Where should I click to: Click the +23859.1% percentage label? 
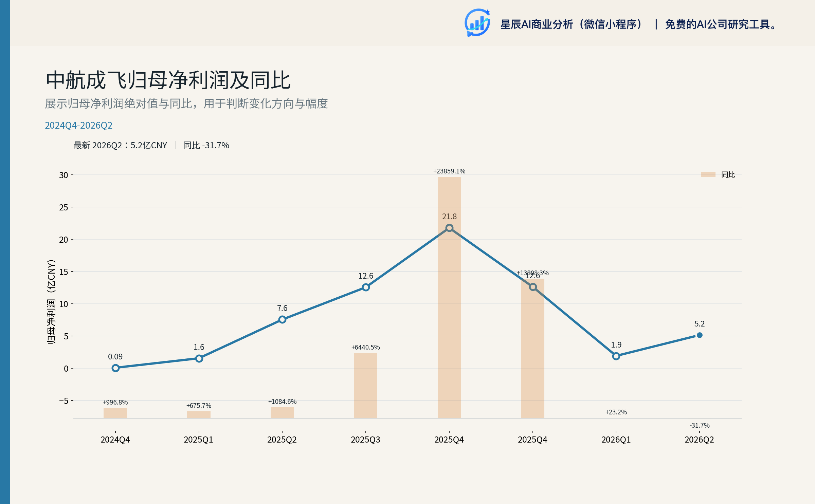coord(449,171)
